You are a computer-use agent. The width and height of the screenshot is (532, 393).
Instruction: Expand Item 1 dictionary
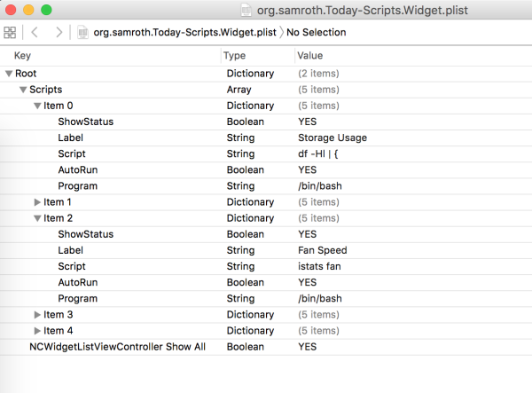pos(37,202)
